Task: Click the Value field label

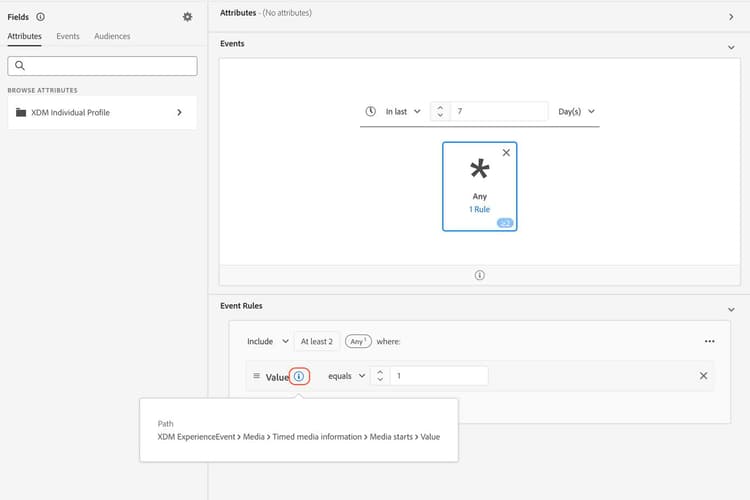Action: click(277, 377)
